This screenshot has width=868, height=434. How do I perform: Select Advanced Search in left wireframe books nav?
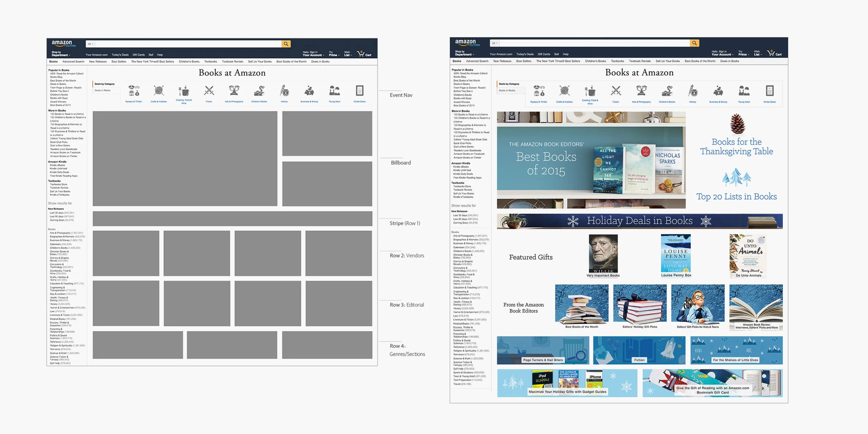[x=73, y=61]
